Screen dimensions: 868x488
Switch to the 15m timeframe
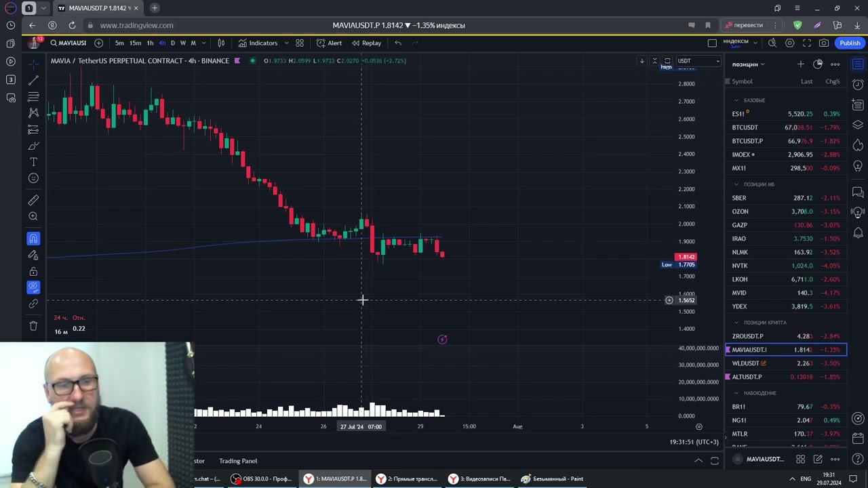(x=135, y=43)
